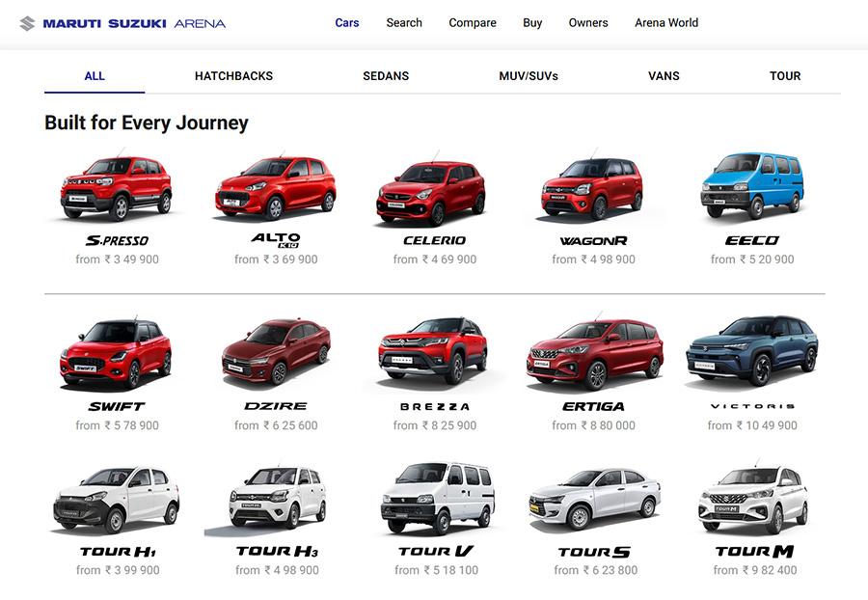Click the Maruti Suzuki Arena logo

pyautogui.click(x=122, y=23)
